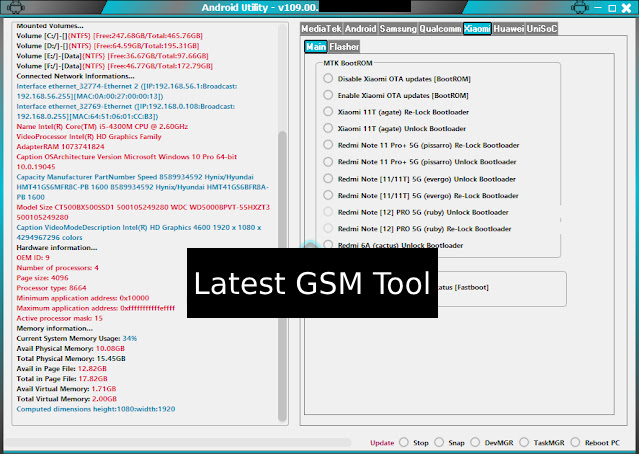Click 'OEM ID: 9' line

click(33, 258)
